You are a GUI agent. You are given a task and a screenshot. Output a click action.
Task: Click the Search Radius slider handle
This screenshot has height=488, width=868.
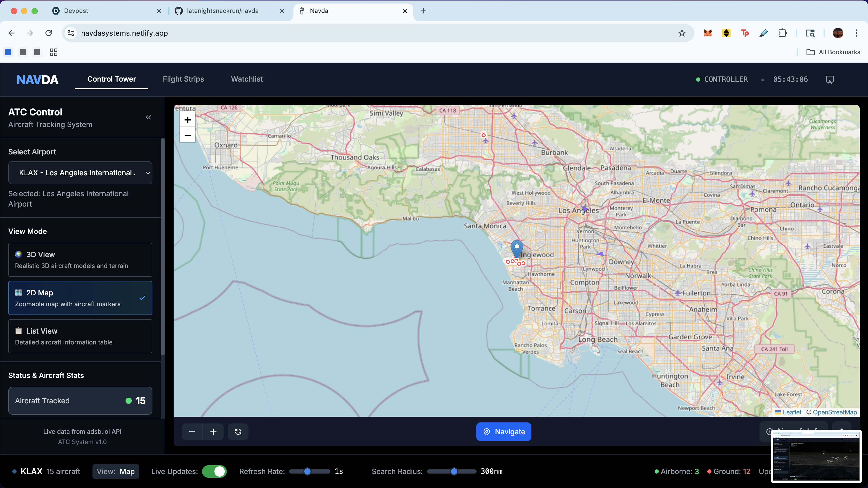[x=454, y=471]
